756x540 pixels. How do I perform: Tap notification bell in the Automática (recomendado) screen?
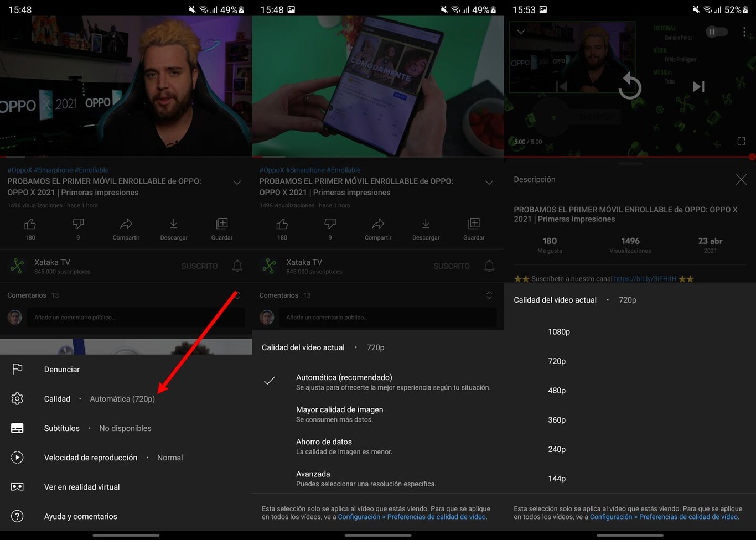point(489,266)
